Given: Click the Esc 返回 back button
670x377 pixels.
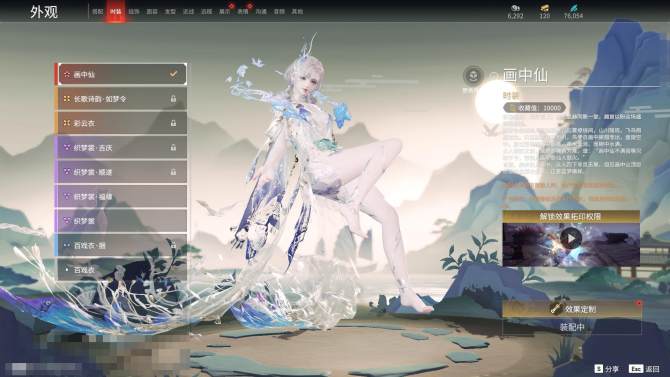Looking at the screenshot, I should [x=644, y=368].
